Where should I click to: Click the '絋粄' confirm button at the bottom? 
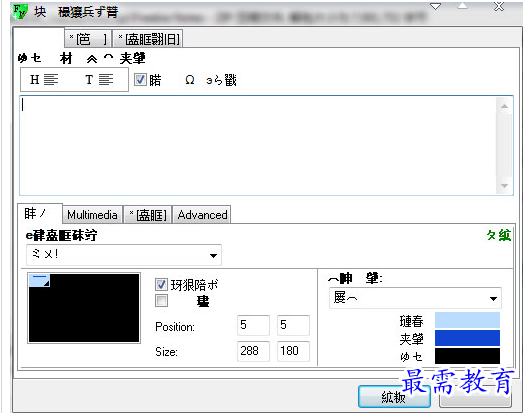tap(394, 397)
